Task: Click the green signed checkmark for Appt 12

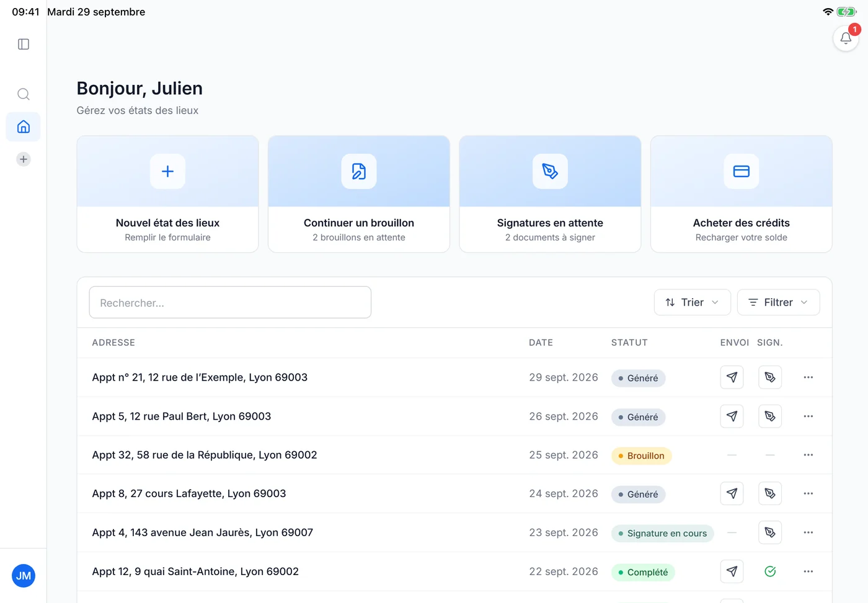Action: tap(770, 571)
